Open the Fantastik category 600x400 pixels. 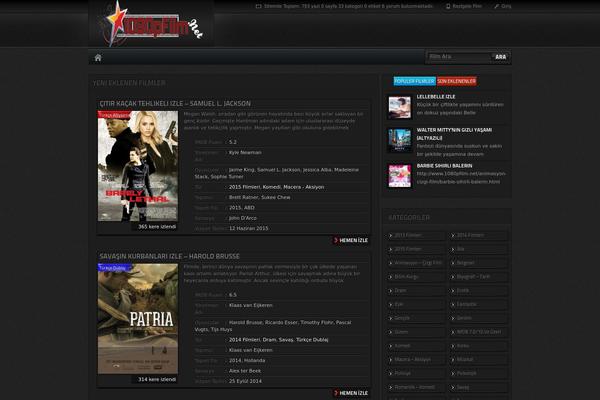pyautogui.click(x=478, y=304)
